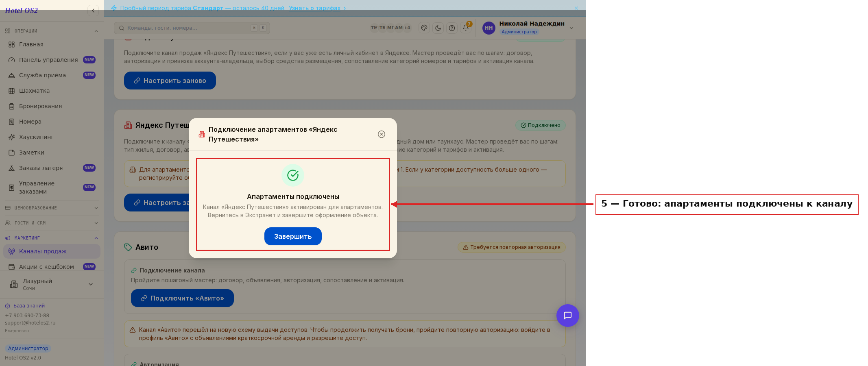
Task: Close the Яндекс Путешествия apartments dialog
Action: [x=382, y=134]
